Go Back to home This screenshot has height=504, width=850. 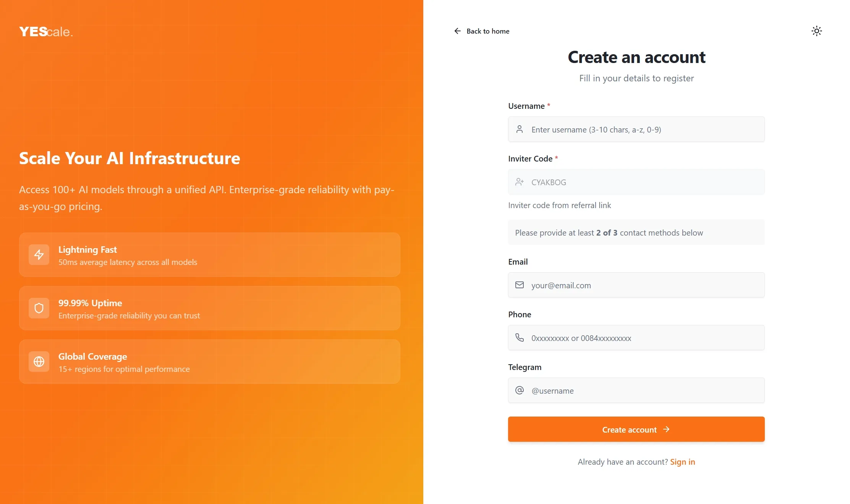pyautogui.click(x=487, y=31)
